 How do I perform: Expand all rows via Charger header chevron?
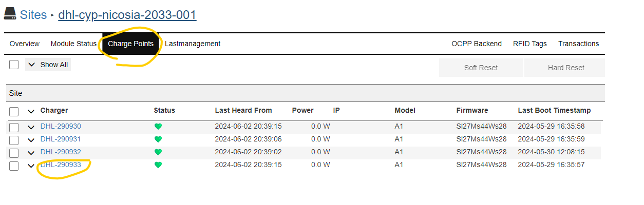[x=31, y=111]
